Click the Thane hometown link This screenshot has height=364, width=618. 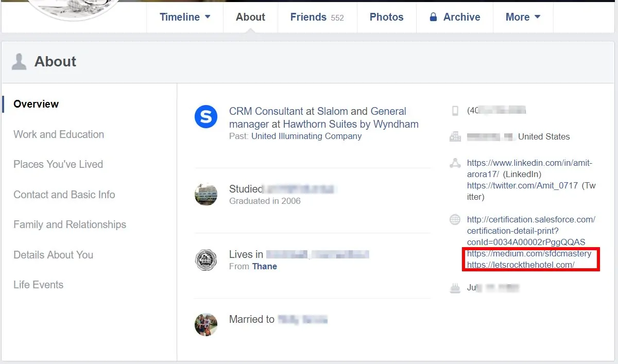pos(264,266)
